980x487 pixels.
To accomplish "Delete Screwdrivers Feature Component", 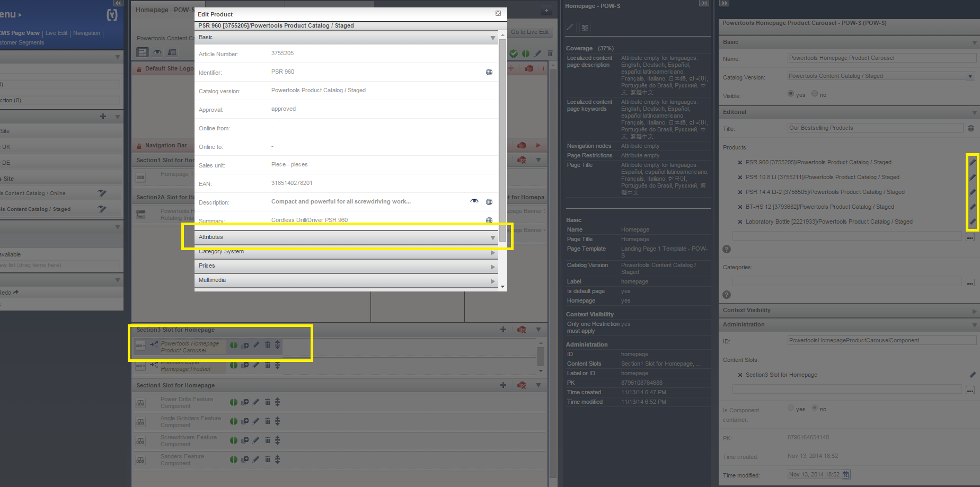I will [268, 440].
